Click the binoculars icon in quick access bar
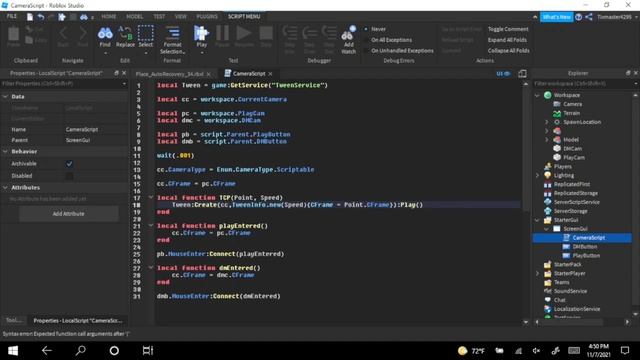The image size is (640, 360). point(84,17)
